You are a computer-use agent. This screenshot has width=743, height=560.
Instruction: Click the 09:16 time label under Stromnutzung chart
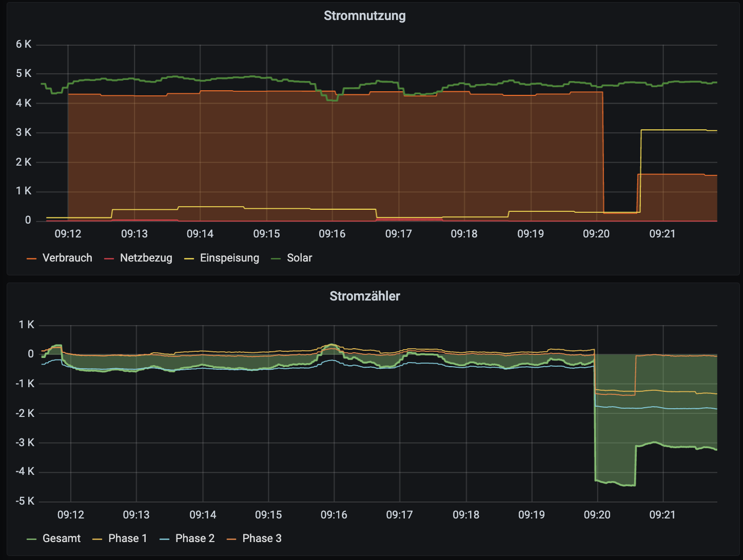333,234
